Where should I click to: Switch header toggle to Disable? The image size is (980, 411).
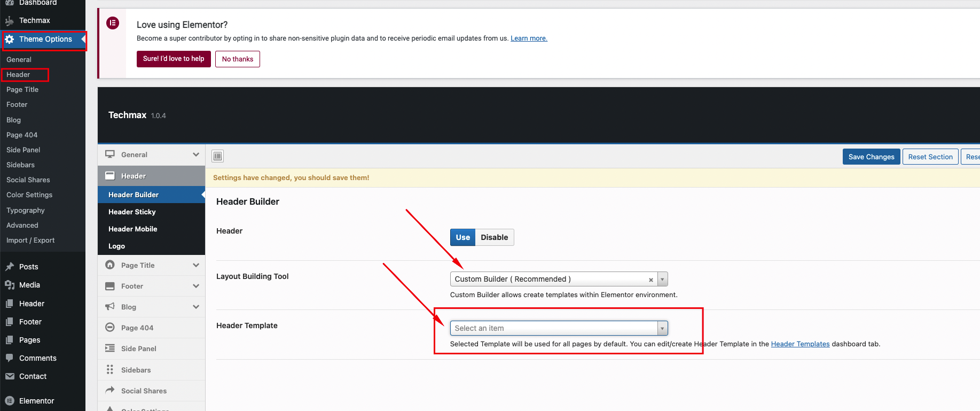(x=495, y=237)
